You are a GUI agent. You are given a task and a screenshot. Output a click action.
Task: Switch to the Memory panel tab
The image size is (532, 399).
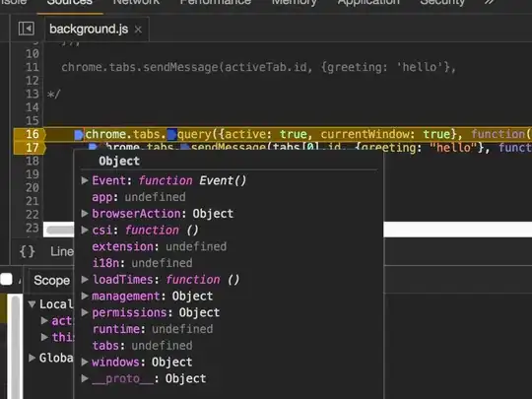pos(295,3)
